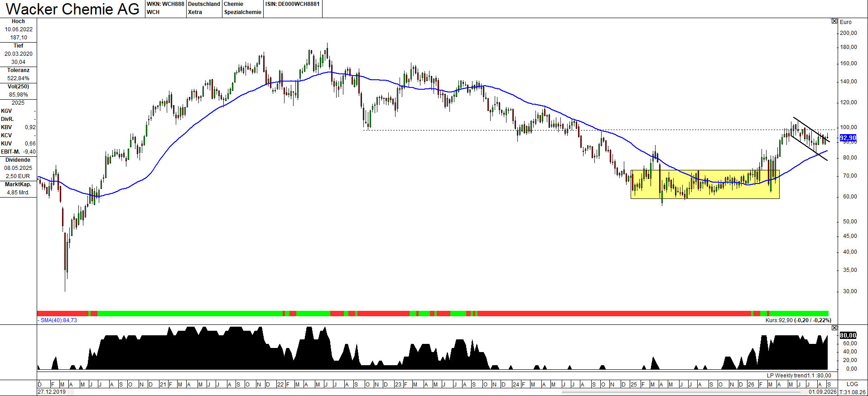This screenshot has height=396, width=868.
Task: Select the dividend amount 2,50 EUR
Action: 18,176
